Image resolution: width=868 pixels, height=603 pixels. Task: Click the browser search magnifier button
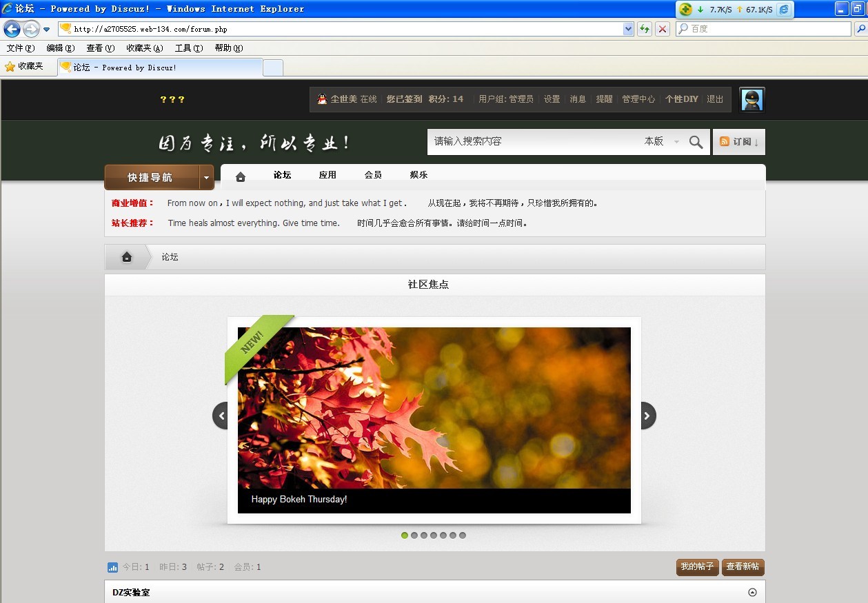coord(860,29)
